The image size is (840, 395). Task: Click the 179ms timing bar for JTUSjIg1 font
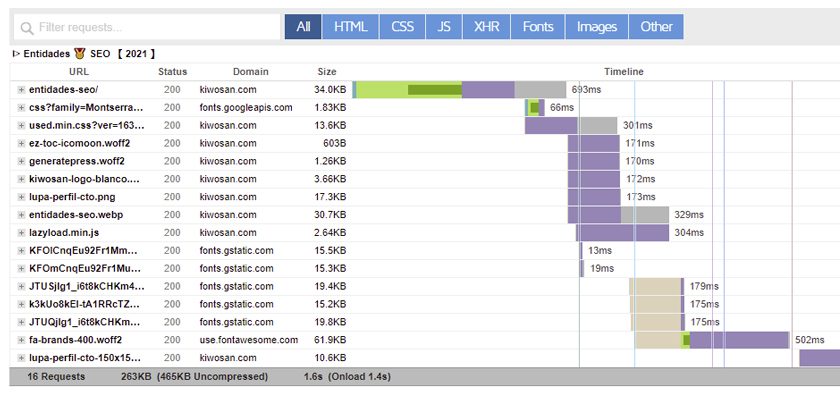(x=657, y=286)
